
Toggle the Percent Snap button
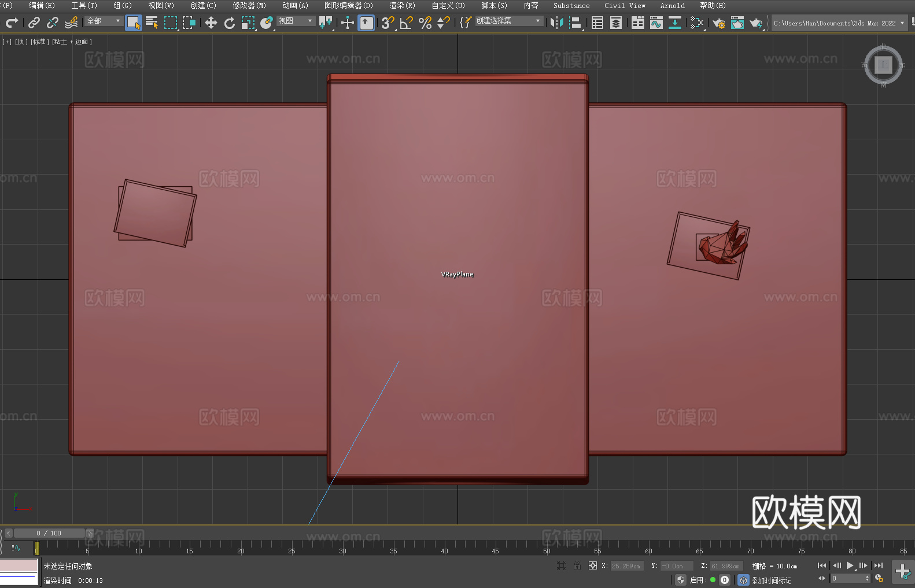[x=425, y=23]
